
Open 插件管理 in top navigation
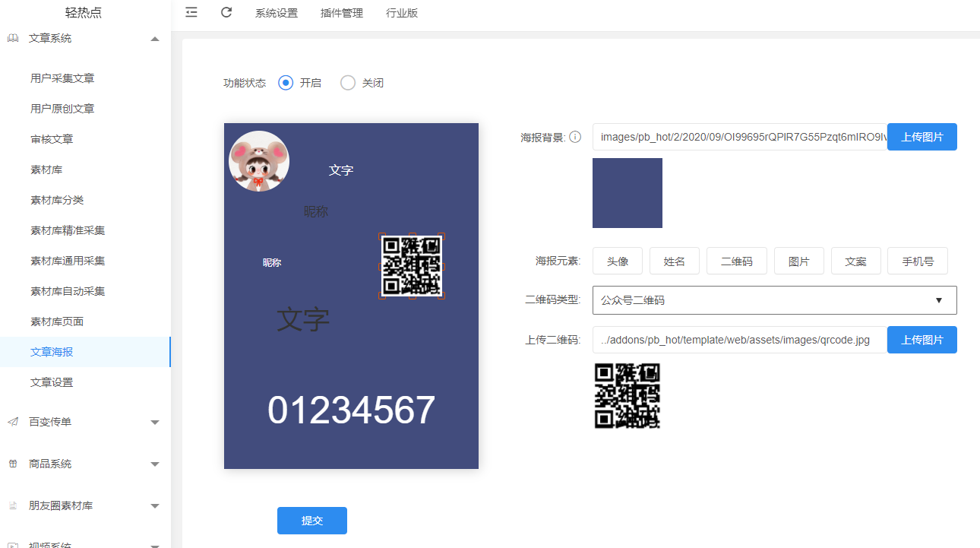(x=342, y=13)
